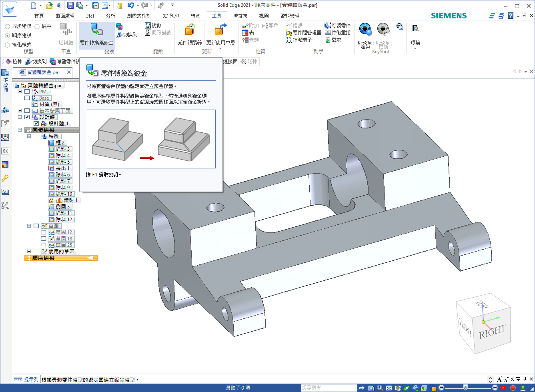The width and height of the screenshot is (535, 392).
Task: Select the 同步建模 radio button
Action: (8, 26)
